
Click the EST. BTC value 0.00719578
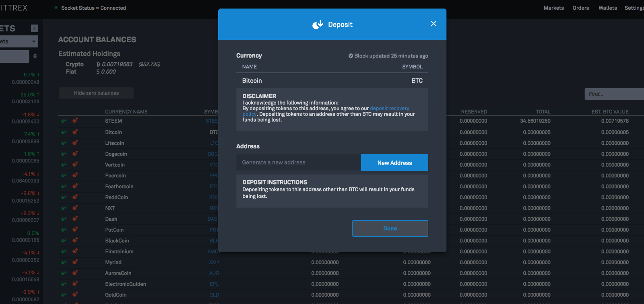coord(615,121)
